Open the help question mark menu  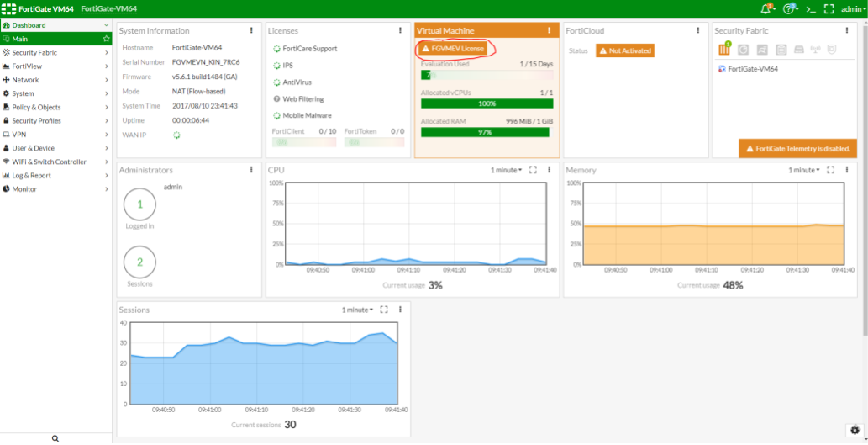point(790,9)
